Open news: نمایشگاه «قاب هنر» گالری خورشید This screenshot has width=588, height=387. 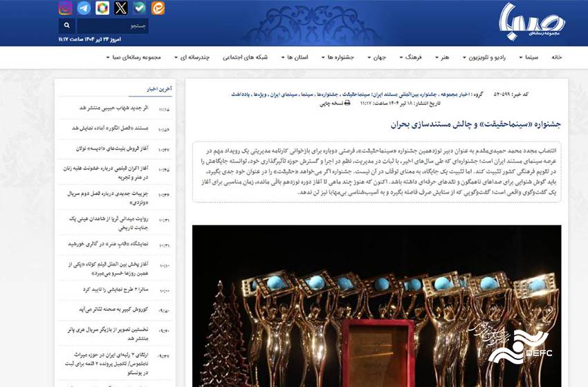click(x=108, y=244)
